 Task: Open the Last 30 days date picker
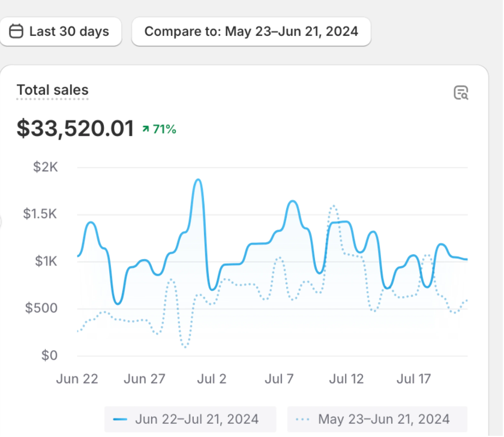pos(61,31)
